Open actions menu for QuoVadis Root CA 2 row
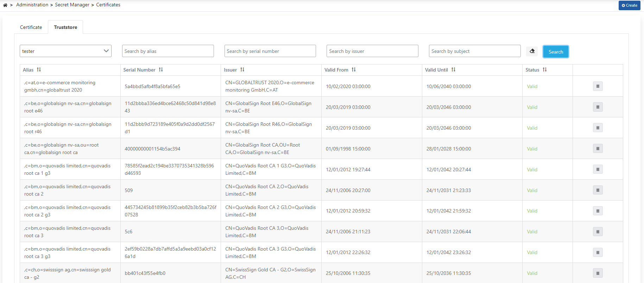The width and height of the screenshot is (644, 283). tap(597, 190)
